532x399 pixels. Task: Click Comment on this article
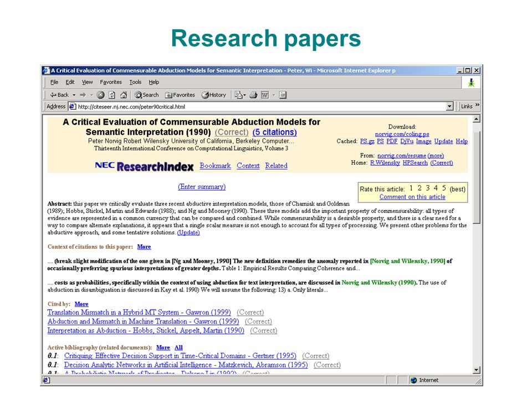(x=412, y=197)
